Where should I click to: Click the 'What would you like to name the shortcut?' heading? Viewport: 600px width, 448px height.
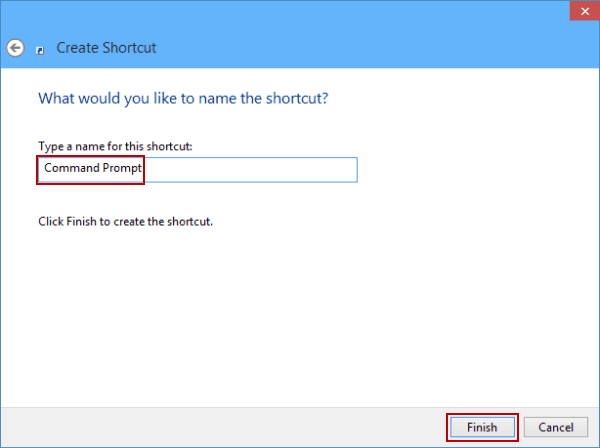point(183,99)
